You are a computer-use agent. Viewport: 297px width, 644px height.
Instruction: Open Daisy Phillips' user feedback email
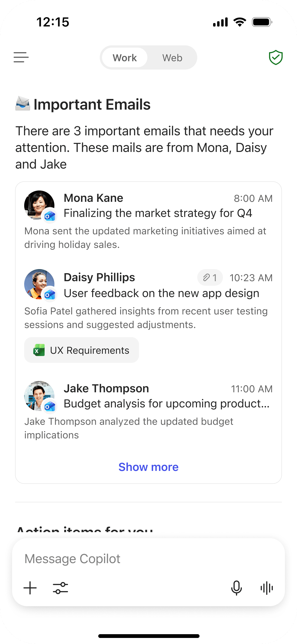(148, 300)
